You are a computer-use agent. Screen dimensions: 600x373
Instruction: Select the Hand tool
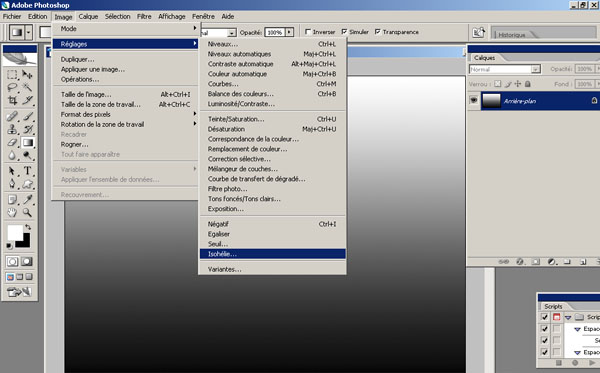(x=12, y=212)
